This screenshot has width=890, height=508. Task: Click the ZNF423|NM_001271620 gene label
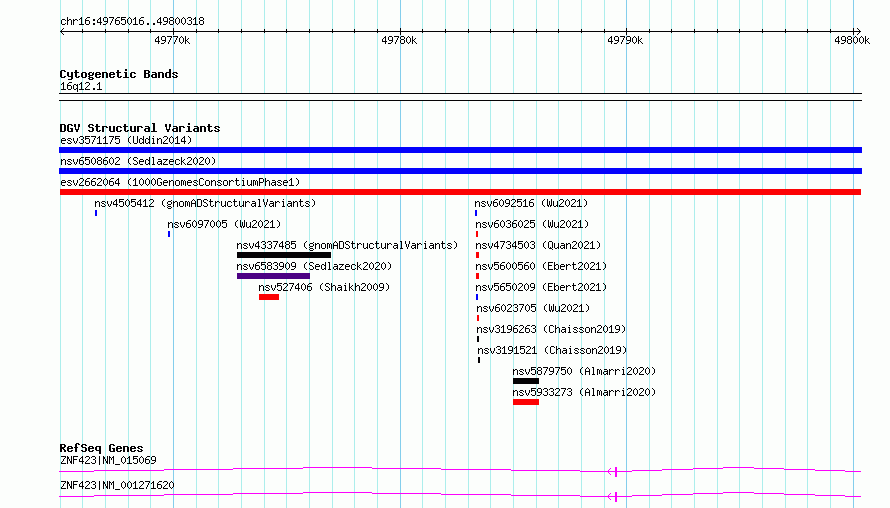pyautogui.click(x=117, y=485)
